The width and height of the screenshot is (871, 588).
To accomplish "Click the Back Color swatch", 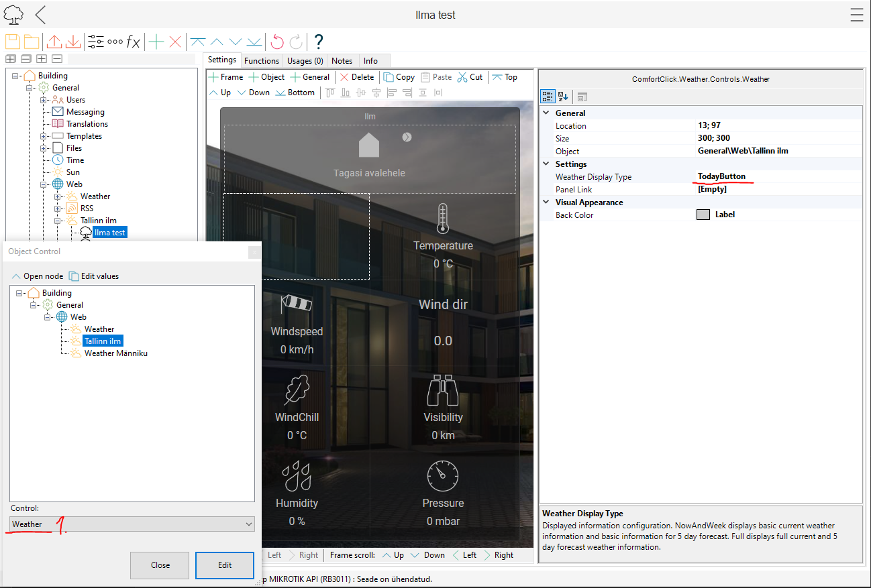I will coord(703,215).
